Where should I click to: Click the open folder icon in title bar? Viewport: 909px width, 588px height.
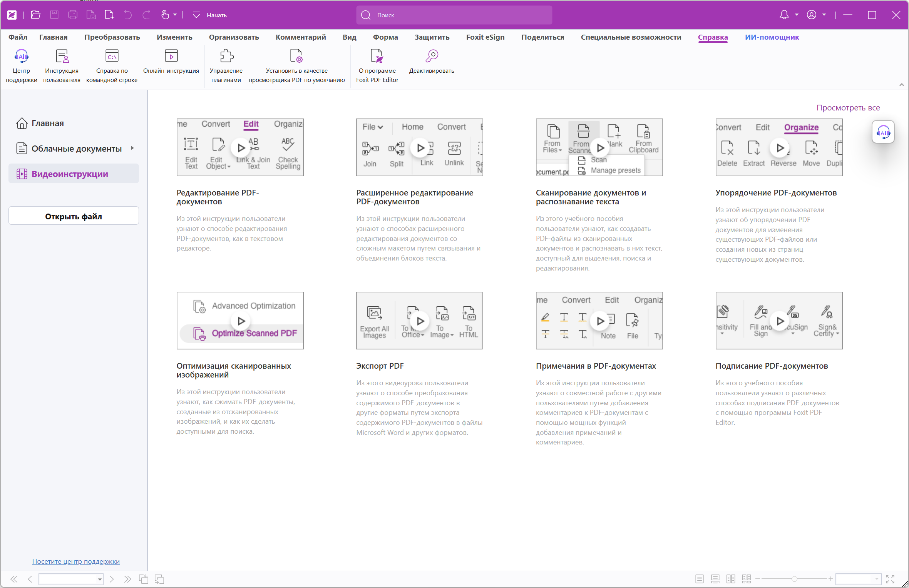(x=36, y=15)
